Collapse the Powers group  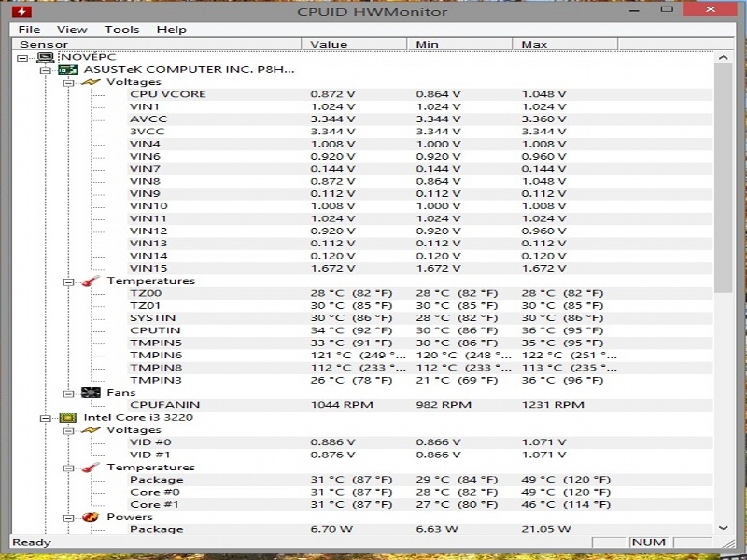coord(68,518)
